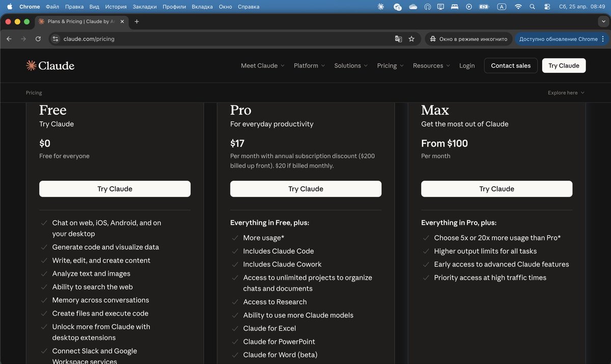Open Spotlight search from the menu bar
611x364 pixels.
[533, 7]
